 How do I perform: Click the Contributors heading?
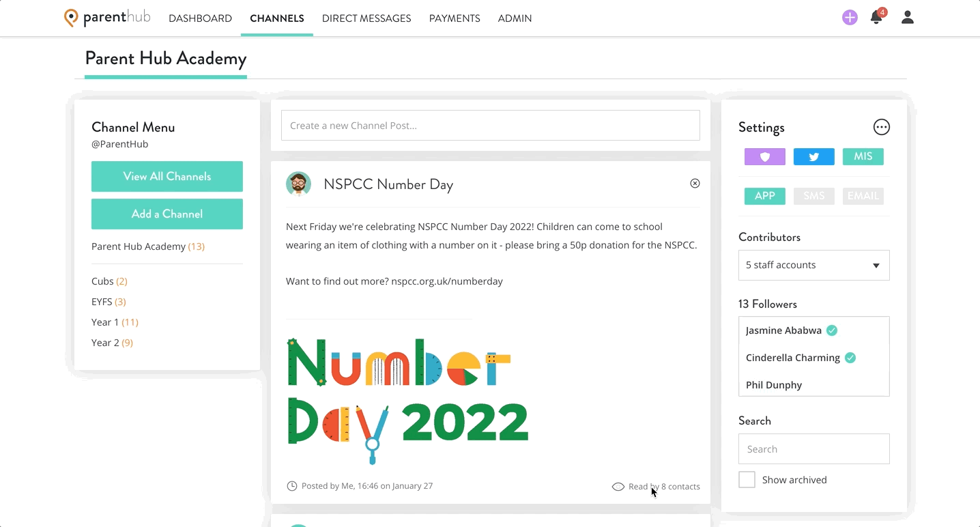(x=770, y=238)
